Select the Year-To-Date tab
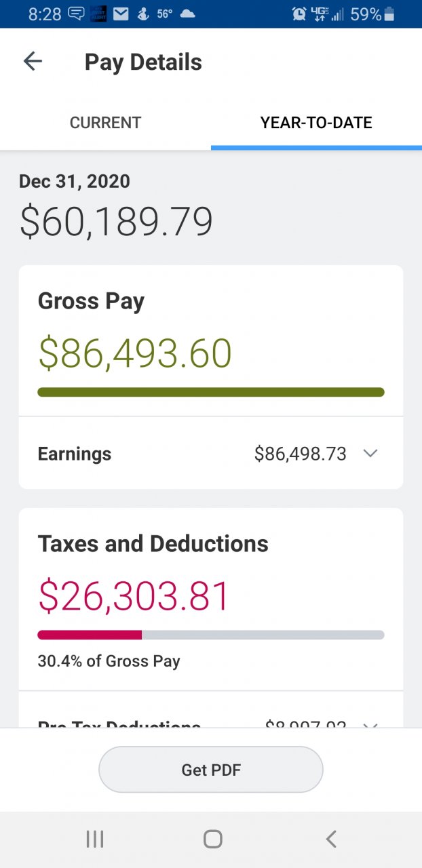The image size is (422, 868). pyautogui.click(x=316, y=123)
